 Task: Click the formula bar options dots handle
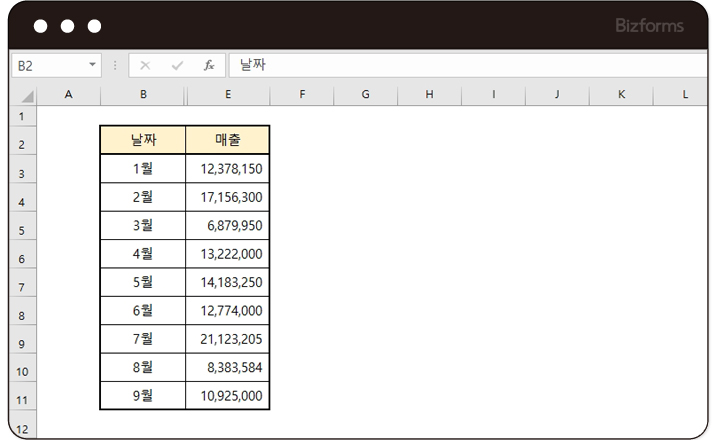tap(115, 65)
